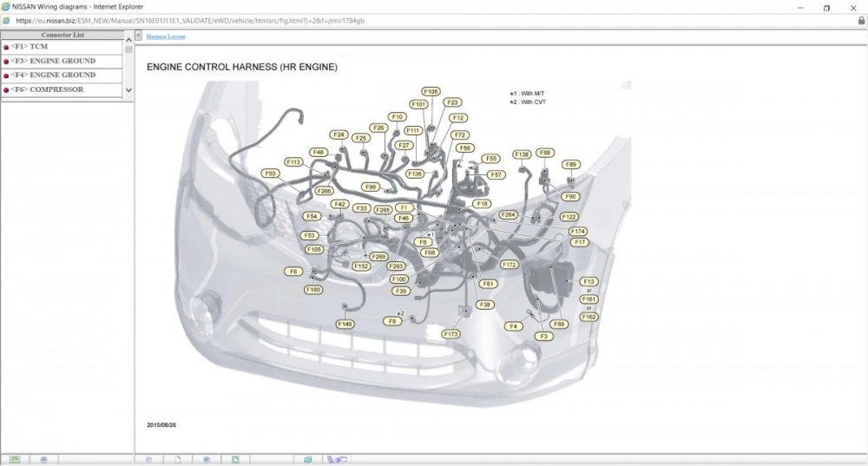Click the lock icon in the address bar
The width and height of the screenshot is (868, 466).
tap(861, 21)
